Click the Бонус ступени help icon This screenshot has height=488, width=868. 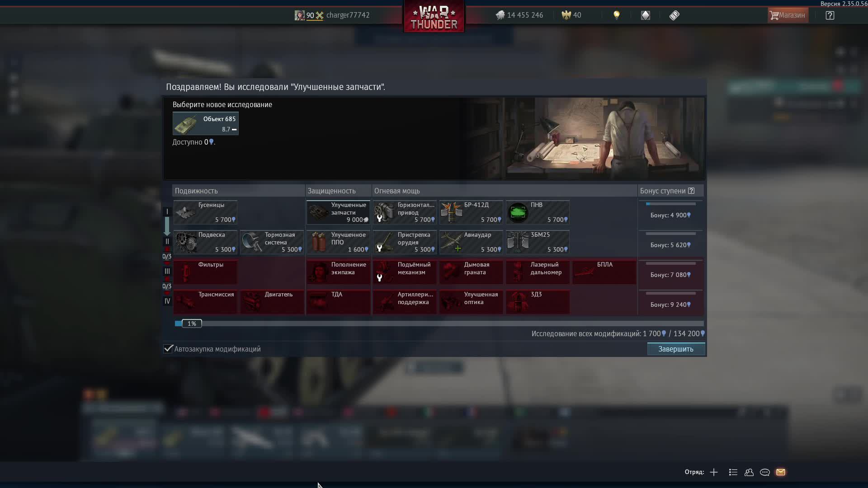[691, 191]
